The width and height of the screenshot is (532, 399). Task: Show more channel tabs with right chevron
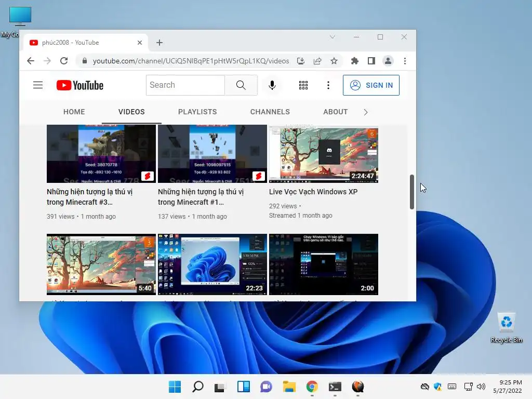365,112
